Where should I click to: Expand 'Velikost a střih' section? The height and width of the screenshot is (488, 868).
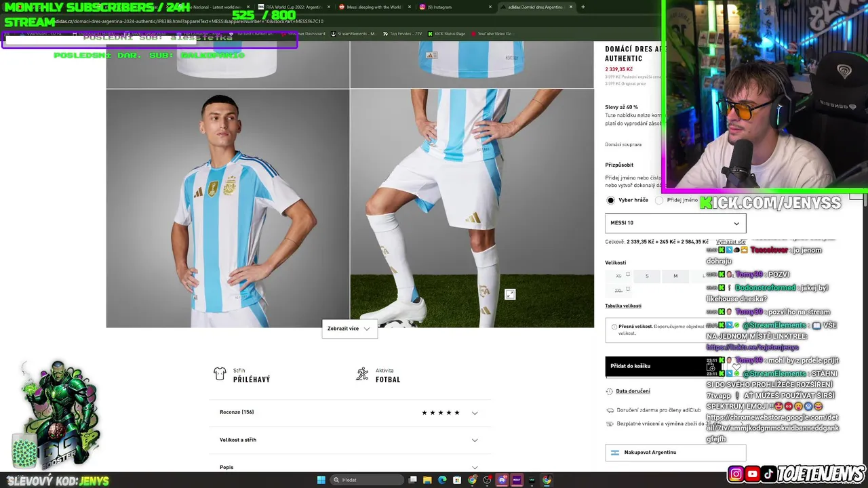(x=349, y=440)
